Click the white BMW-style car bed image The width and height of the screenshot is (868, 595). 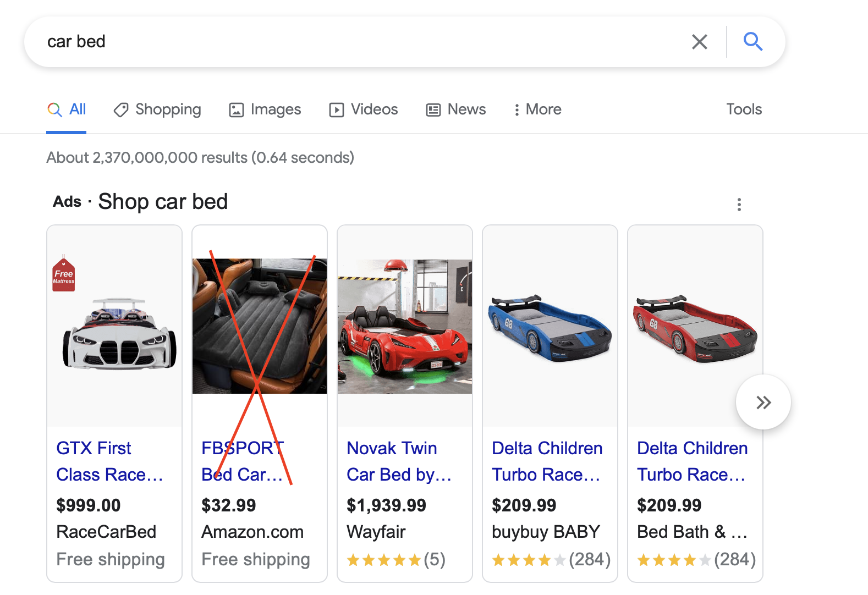tap(119, 334)
